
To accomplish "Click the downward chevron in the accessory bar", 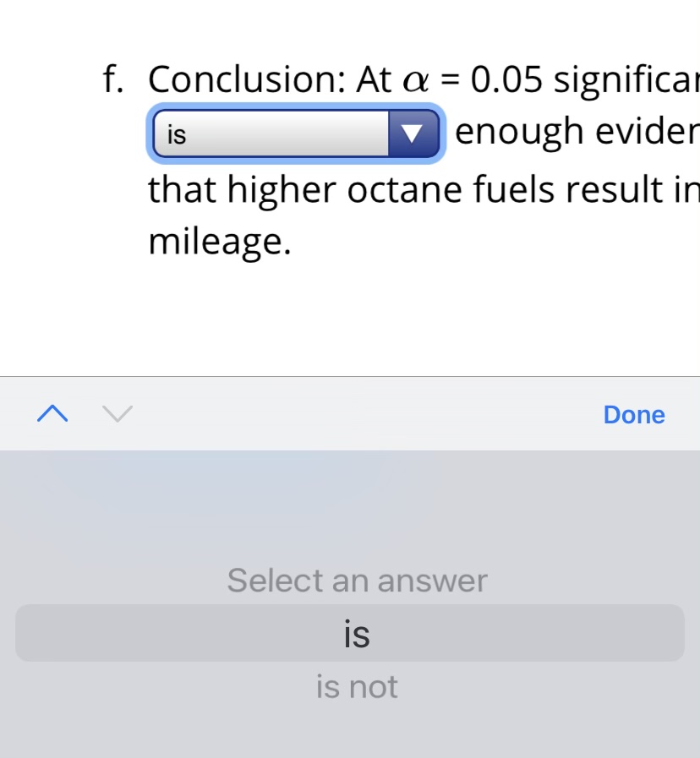I will pyautogui.click(x=117, y=413).
